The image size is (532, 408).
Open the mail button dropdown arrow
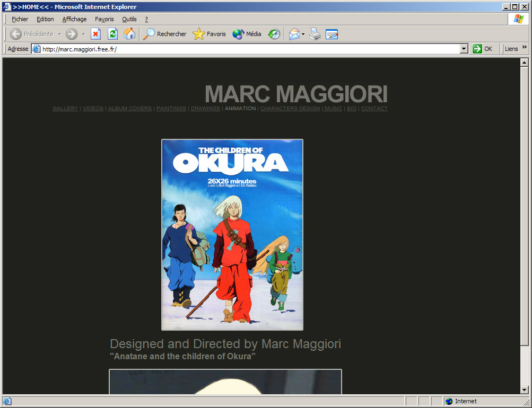coord(303,34)
